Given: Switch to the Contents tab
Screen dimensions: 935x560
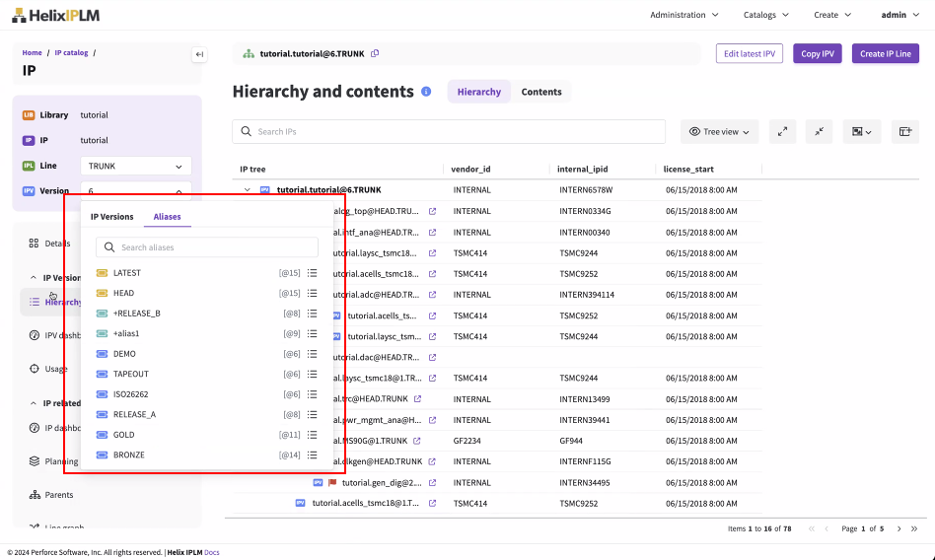Looking at the screenshot, I should tap(541, 92).
